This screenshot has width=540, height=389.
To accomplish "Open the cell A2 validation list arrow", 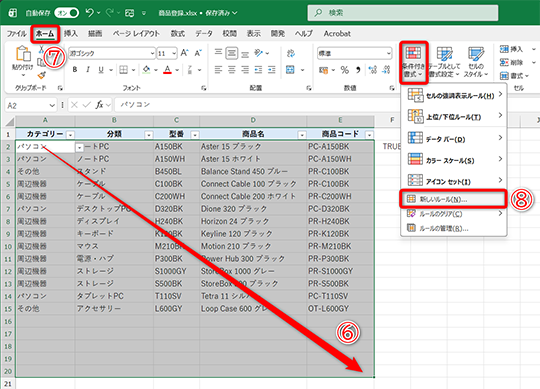I will coord(80,148).
